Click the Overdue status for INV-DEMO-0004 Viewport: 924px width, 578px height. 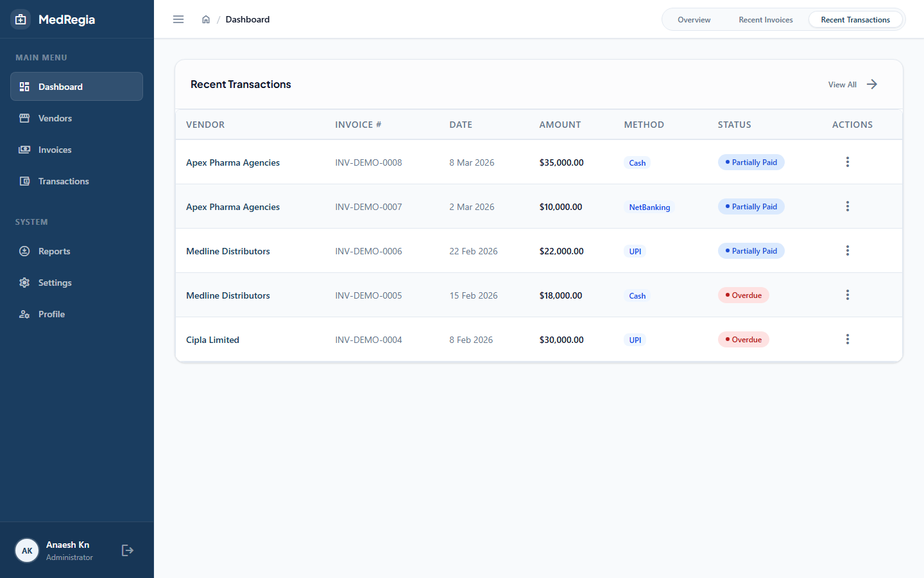tap(743, 340)
